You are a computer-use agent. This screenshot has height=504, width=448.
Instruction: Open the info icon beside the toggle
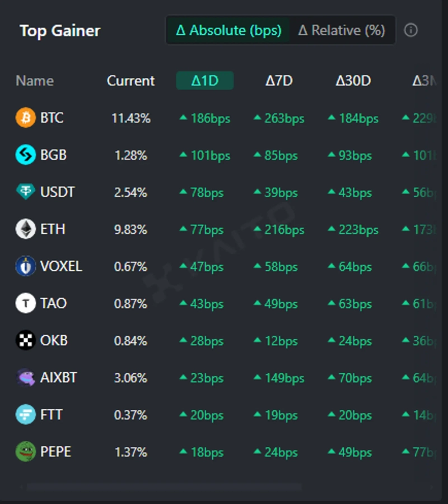click(411, 30)
